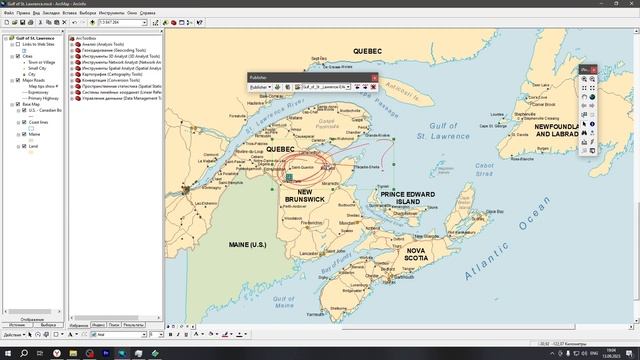Switch to Индекс tab in ArcToolbox
The height and width of the screenshot is (360, 640).
pos(98,325)
